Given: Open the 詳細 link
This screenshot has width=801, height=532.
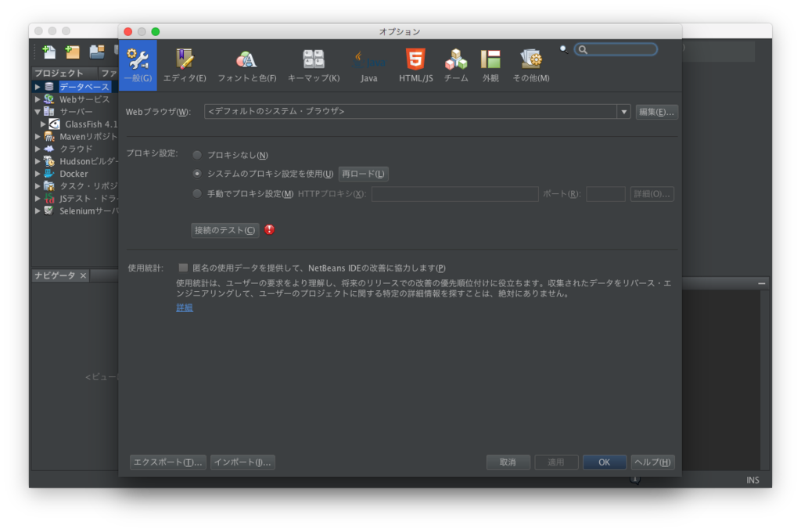Looking at the screenshot, I should coord(184,307).
